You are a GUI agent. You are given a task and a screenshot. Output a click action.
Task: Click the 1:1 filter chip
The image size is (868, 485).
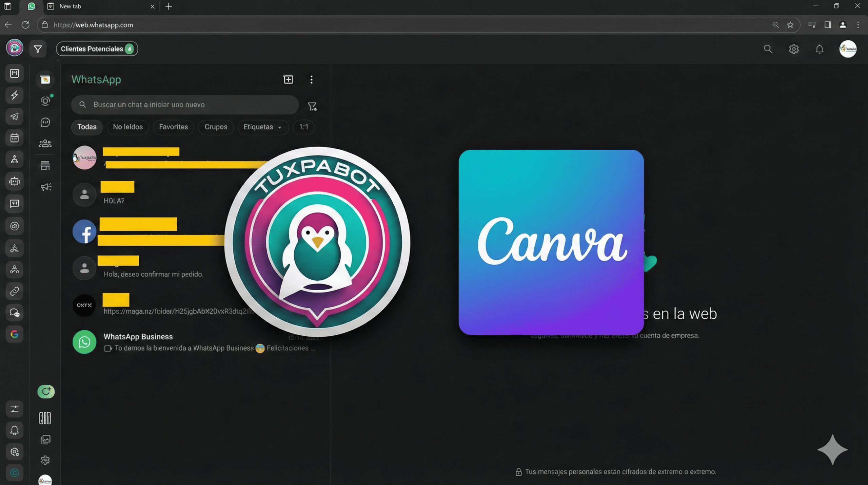(303, 127)
